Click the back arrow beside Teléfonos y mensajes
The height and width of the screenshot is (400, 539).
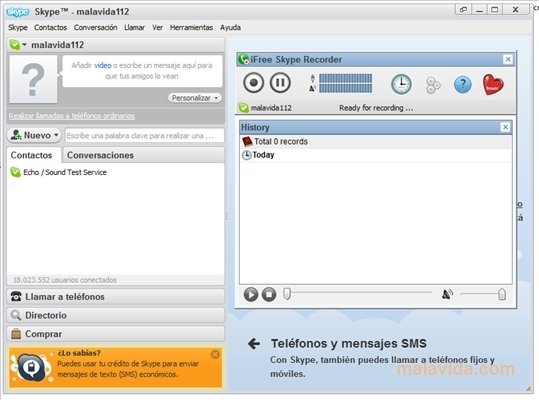pos(254,344)
